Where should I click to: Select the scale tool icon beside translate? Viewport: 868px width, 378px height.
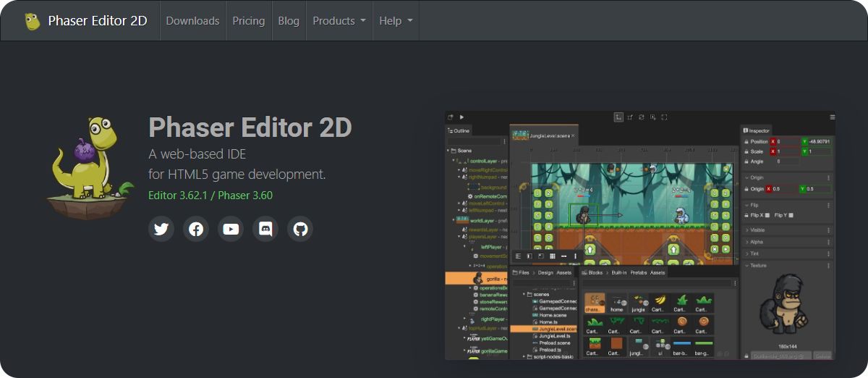click(630, 117)
